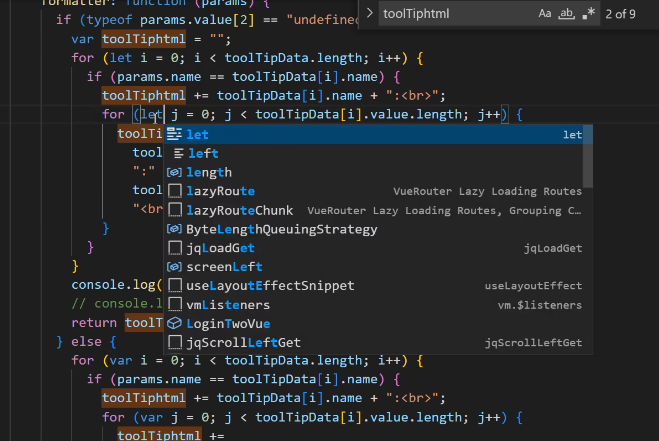Click the snippet icon beside lazyRouteChunk
Viewport: 659px width, 441px height.
(175, 210)
